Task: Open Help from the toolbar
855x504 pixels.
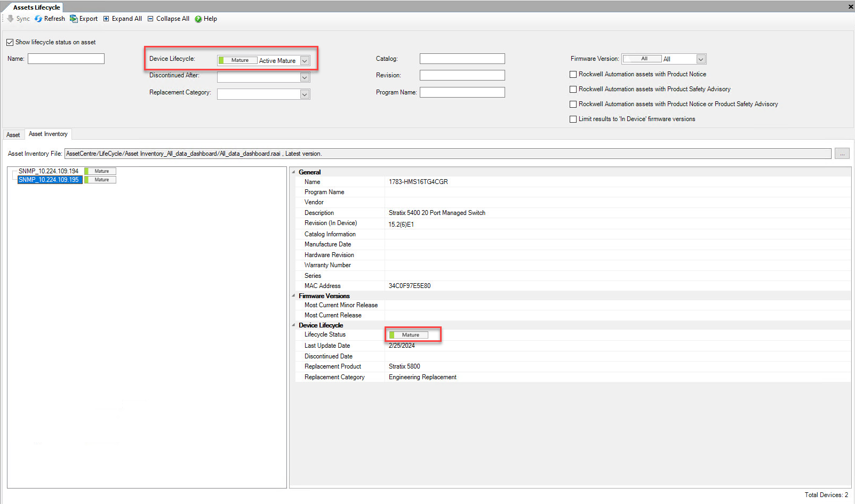Action: pos(206,19)
